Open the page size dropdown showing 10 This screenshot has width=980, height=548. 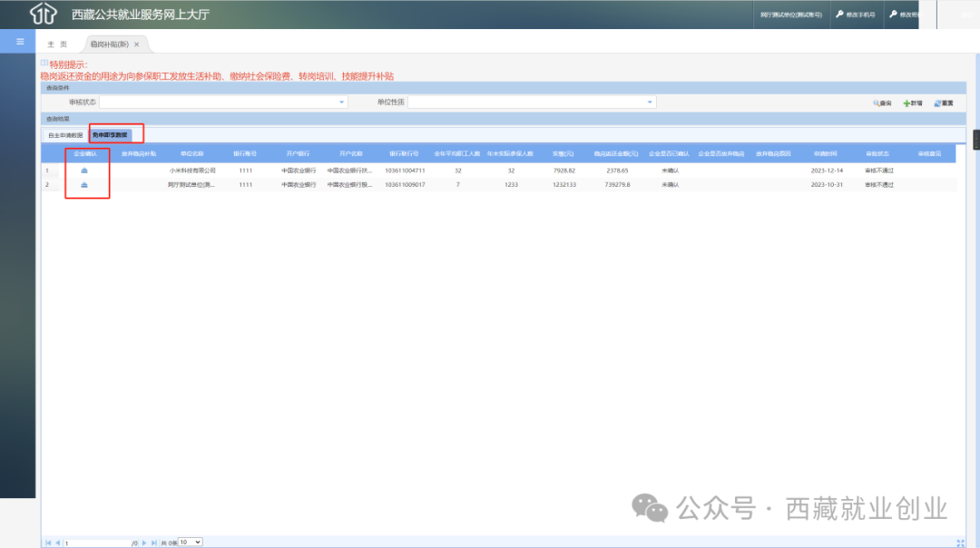coord(190,542)
